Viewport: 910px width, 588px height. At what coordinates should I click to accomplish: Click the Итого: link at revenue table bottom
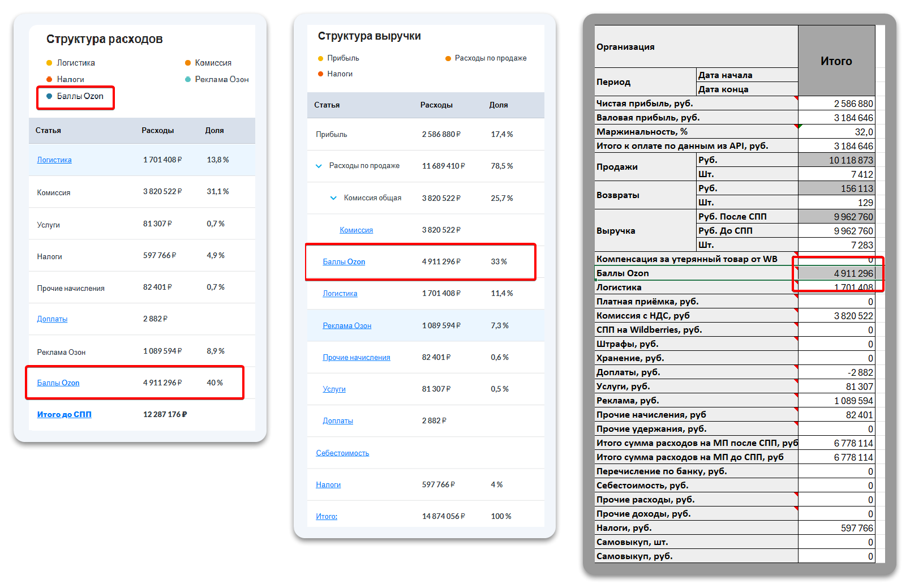pyautogui.click(x=327, y=517)
